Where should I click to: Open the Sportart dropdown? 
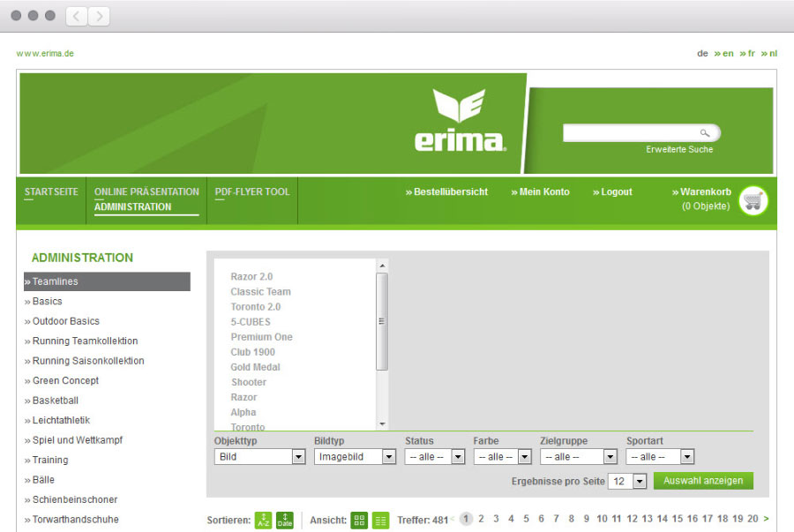coord(660,457)
